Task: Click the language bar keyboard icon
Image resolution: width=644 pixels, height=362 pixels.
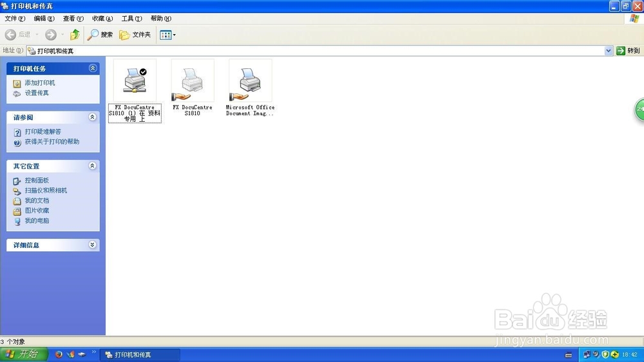Action: coord(569,355)
